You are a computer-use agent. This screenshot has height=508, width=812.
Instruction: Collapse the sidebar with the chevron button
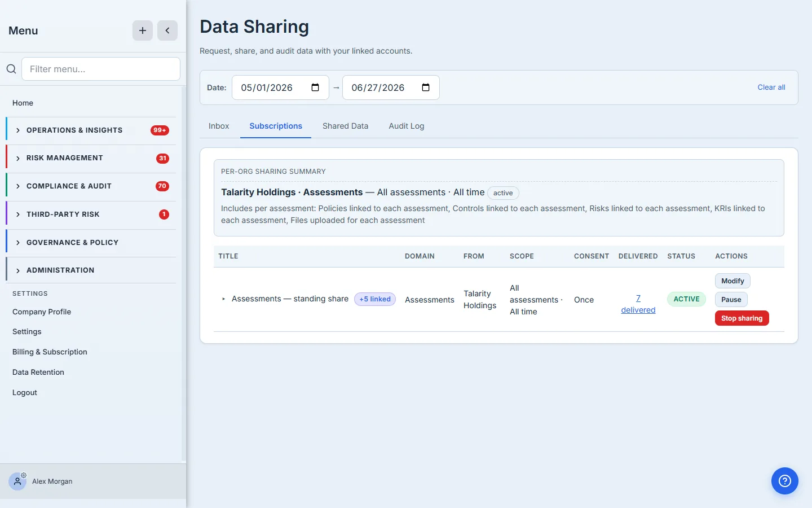click(x=167, y=30)
